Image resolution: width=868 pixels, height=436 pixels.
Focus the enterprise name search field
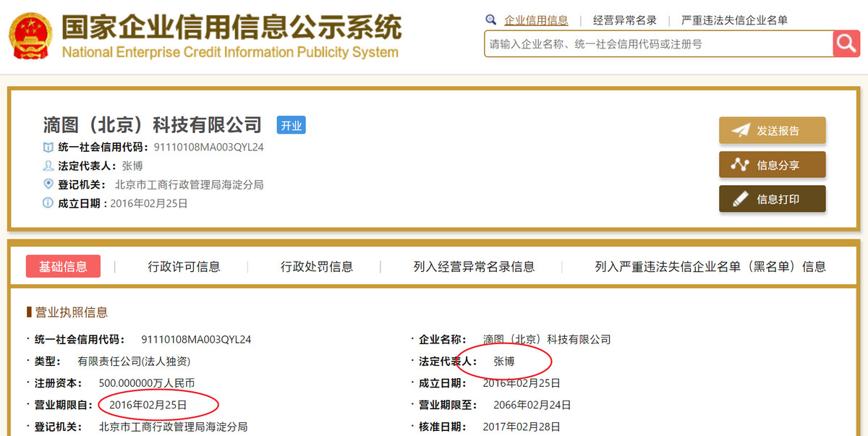pyautogui.click(x=658, y=43)
